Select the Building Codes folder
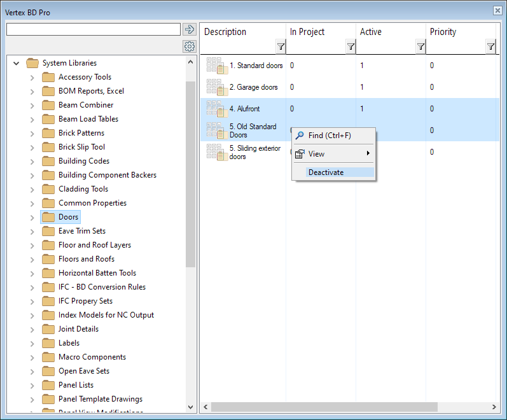The image size is (507, 420). (x=83, y=161)
